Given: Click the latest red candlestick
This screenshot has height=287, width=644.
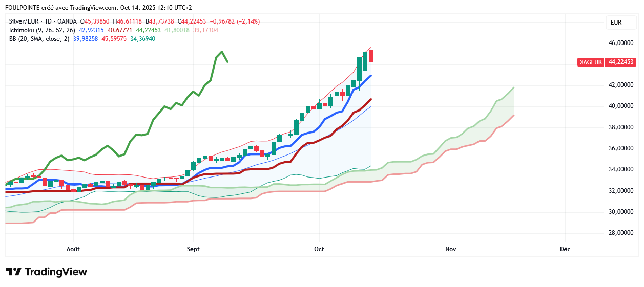Looking at the screenshot, I should click(x=371, y=56).
